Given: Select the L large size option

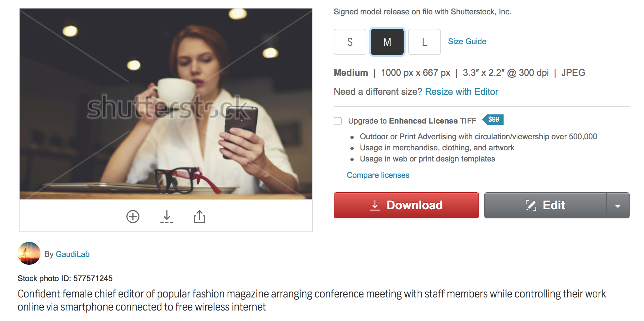Looking at the screenshot, I should (425, 42).
